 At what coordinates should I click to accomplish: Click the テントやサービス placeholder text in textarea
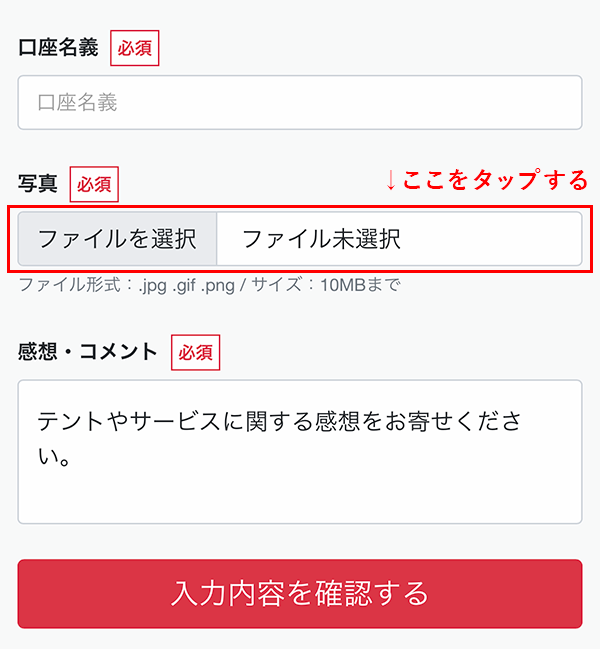tap(279, 439)
